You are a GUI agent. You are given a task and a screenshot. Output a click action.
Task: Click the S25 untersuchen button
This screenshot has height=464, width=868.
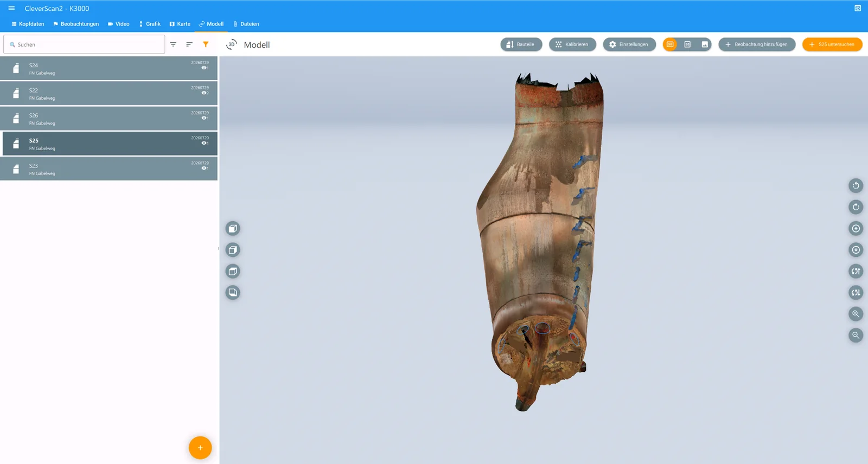pyautogui.click(x=832, y=44)
